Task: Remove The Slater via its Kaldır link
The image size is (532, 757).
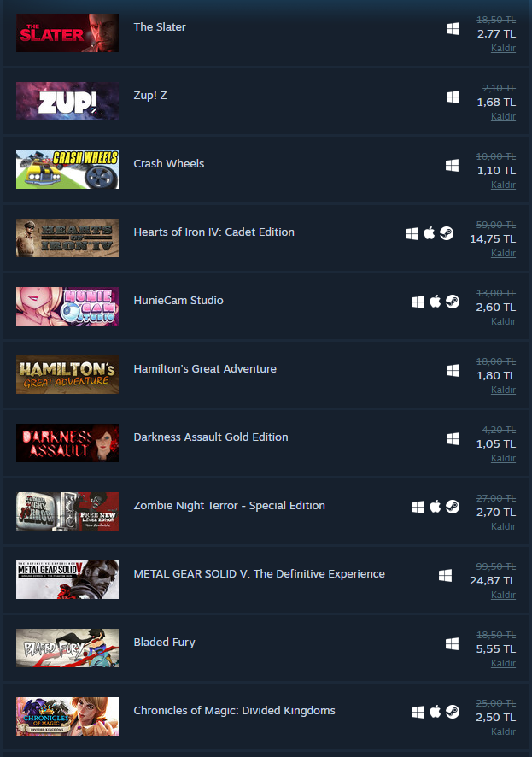Action: pos(503,48)
